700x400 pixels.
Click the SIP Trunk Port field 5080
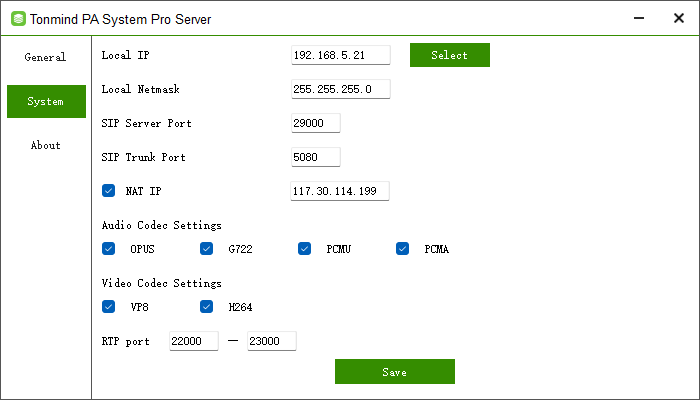point(316,157)
